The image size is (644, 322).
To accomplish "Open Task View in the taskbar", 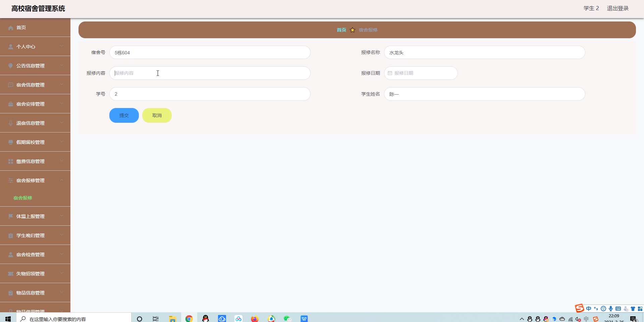I will pos(156,319).
